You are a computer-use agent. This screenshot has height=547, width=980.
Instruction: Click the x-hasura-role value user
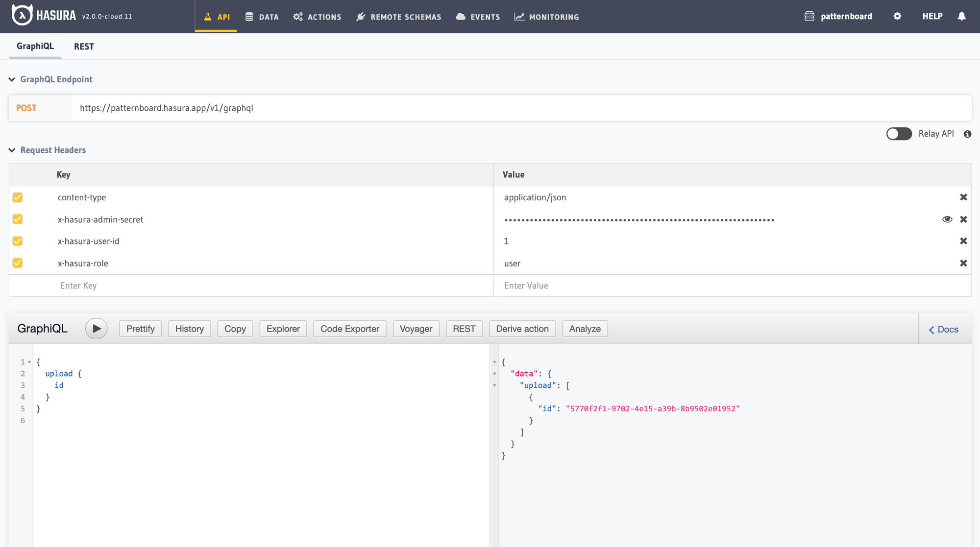coord(512,263)
